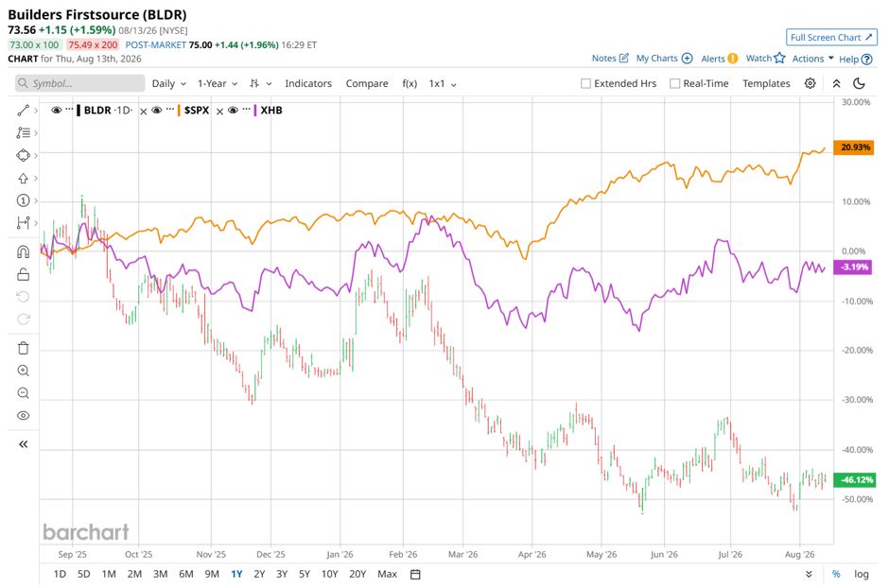889x588 pixels.
Task: Hide the $SPX series with eye icon
Action: [157, 111]
